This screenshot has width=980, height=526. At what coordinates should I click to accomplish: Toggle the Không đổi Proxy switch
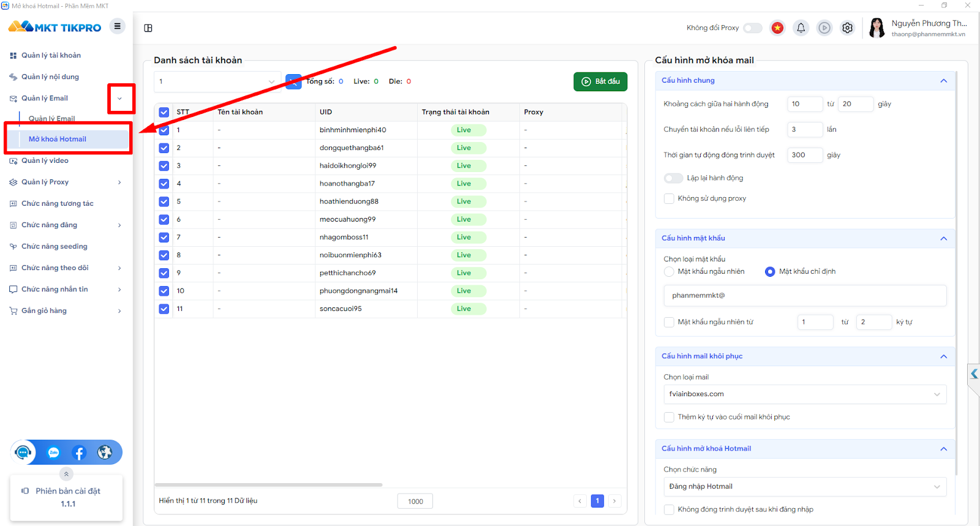(753, 28)
